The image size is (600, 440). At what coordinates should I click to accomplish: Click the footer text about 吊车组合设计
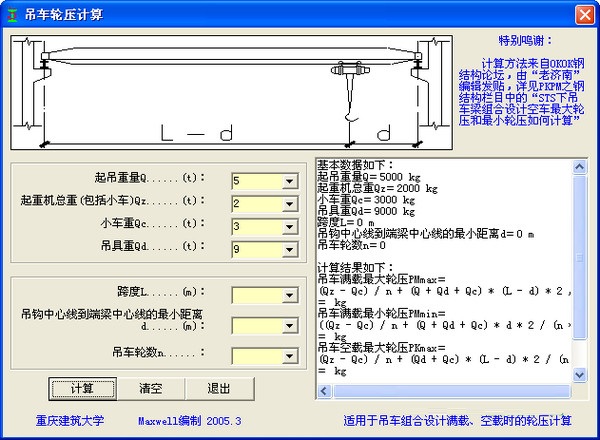[457, 421]
